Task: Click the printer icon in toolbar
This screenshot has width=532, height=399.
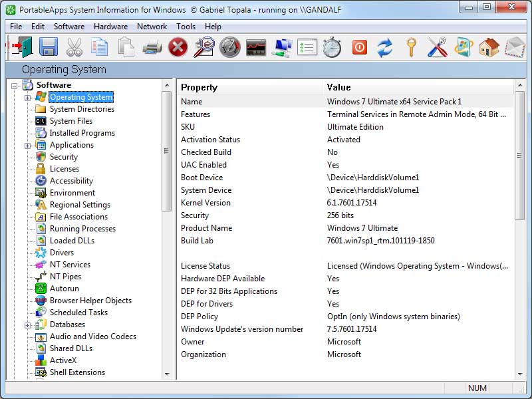Action: click(x=152, y=47)
